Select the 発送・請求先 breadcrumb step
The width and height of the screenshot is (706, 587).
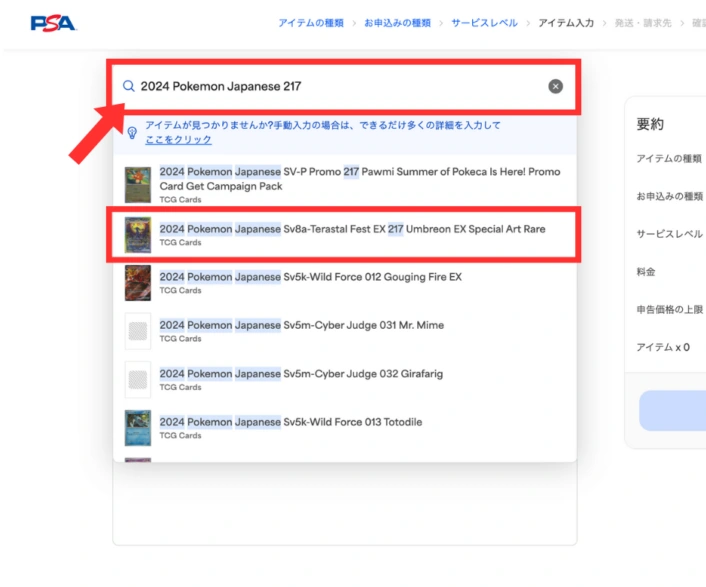tap(643, 23)
